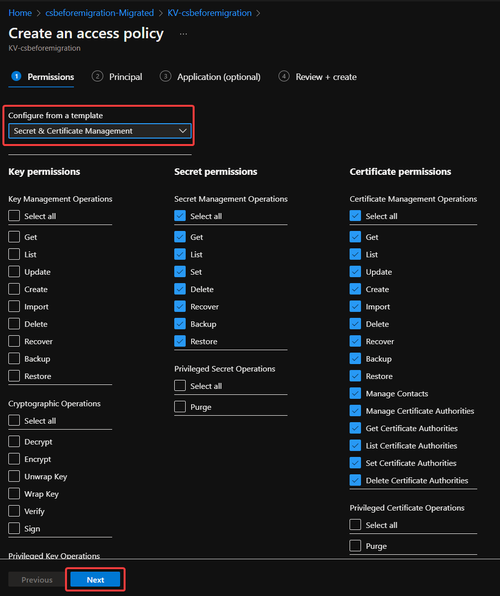Enable the Unwrap Key checkbox
The image size is (500, 596).
[x=14, y=476]
